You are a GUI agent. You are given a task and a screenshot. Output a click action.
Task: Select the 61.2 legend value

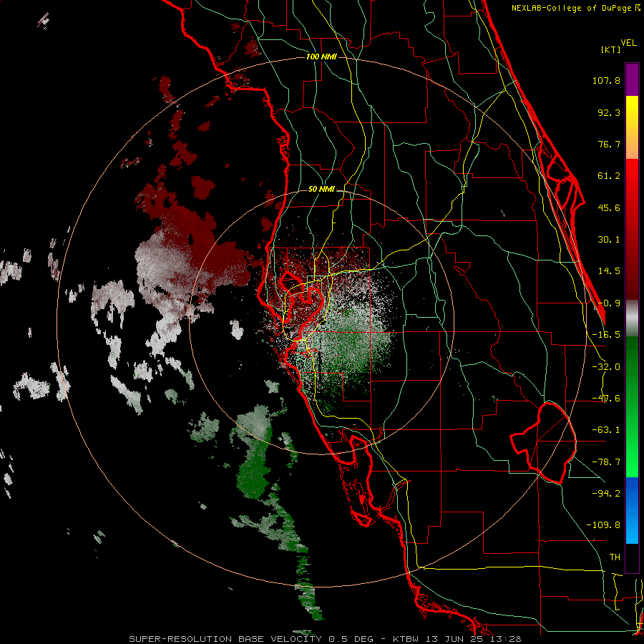pos(609,176)
